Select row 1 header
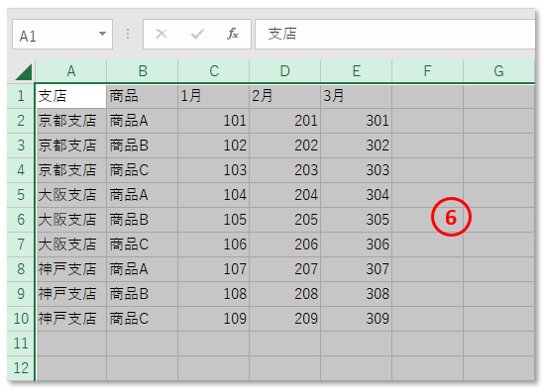 [21, 96]
